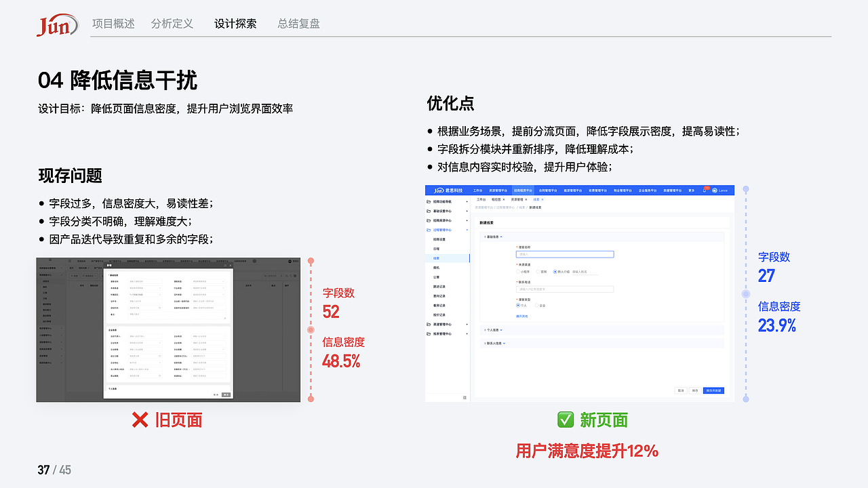Close the 租控图 tab with its x icon

click(x=503, y=199)
